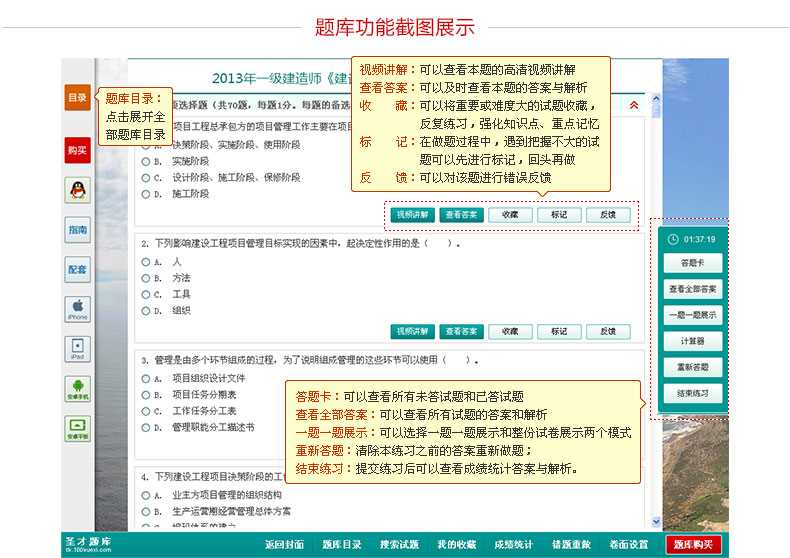
Task: Collapse section with red double-chevron arrow
Action: (x=633, y=104)
